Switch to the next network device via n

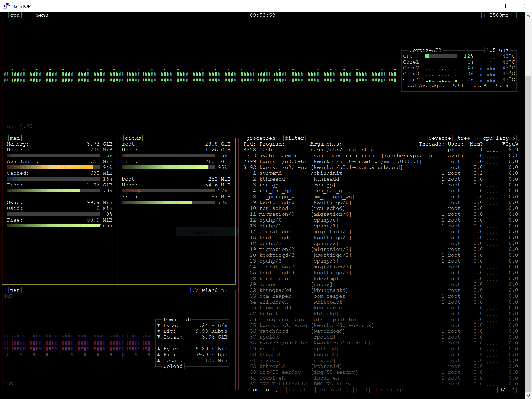224,290
